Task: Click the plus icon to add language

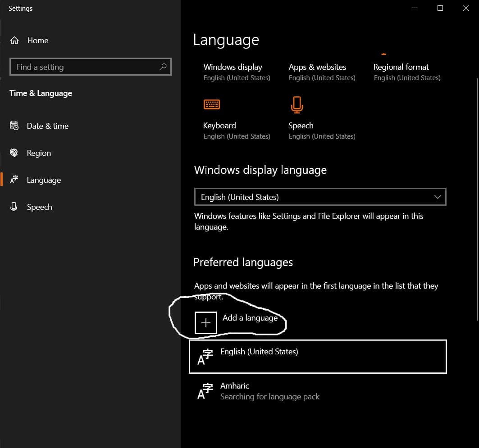Action: pyautogui.click(x=206, y=322)
